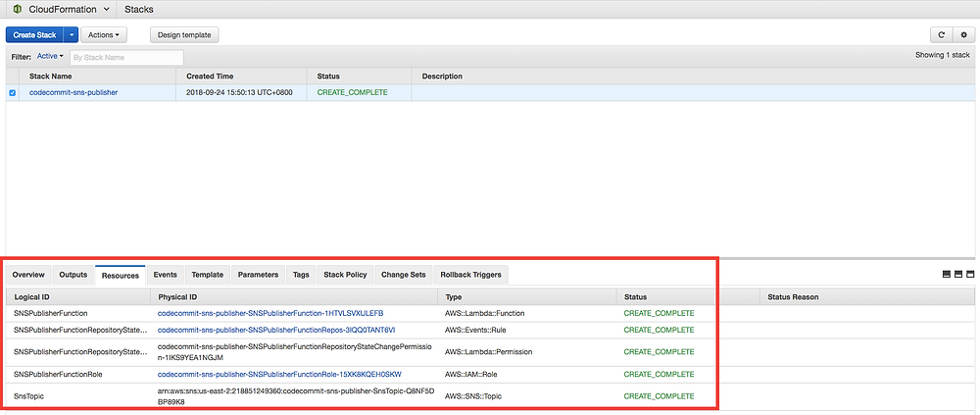Click the CloudFormation service logo icon
The height and width of the screenshot is (415, 980).
[x=17, y=10]
